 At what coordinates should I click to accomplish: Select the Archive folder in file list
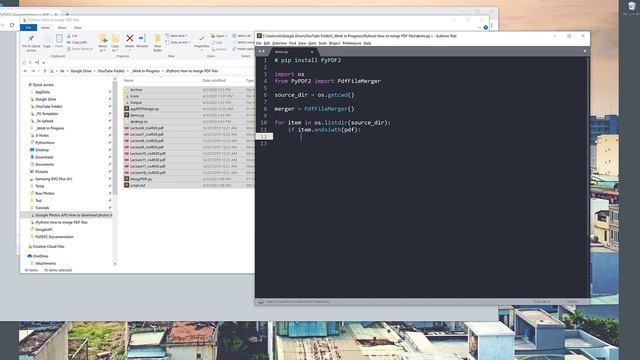pos(136,90)
